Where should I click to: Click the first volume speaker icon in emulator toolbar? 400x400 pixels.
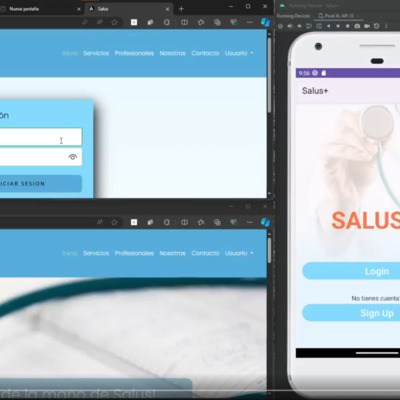pyautogui.click(x=290, y=26)
